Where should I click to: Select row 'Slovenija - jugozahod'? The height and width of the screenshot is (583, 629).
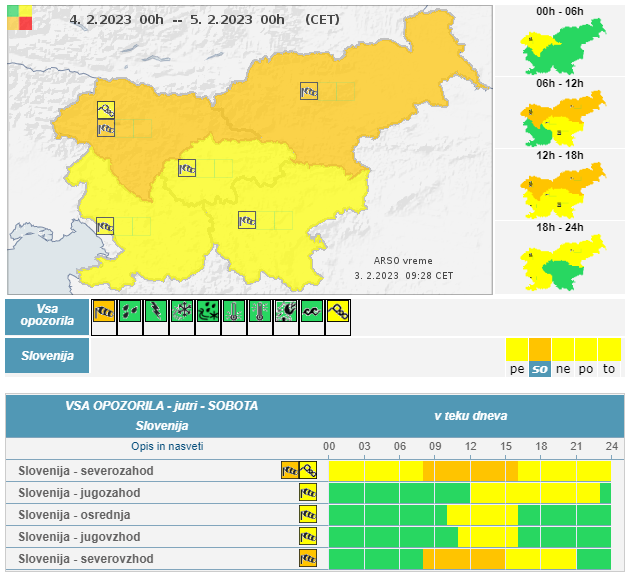[314, 493]
